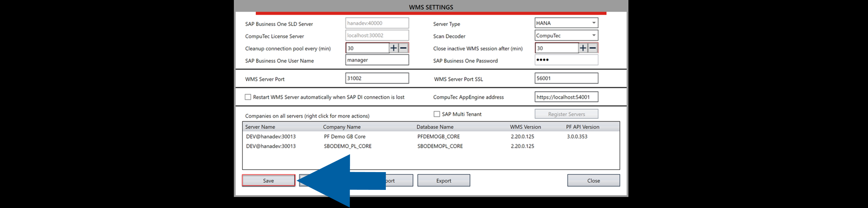Click the PFDEMOGB_CORE database name cell

coord(438,137)
